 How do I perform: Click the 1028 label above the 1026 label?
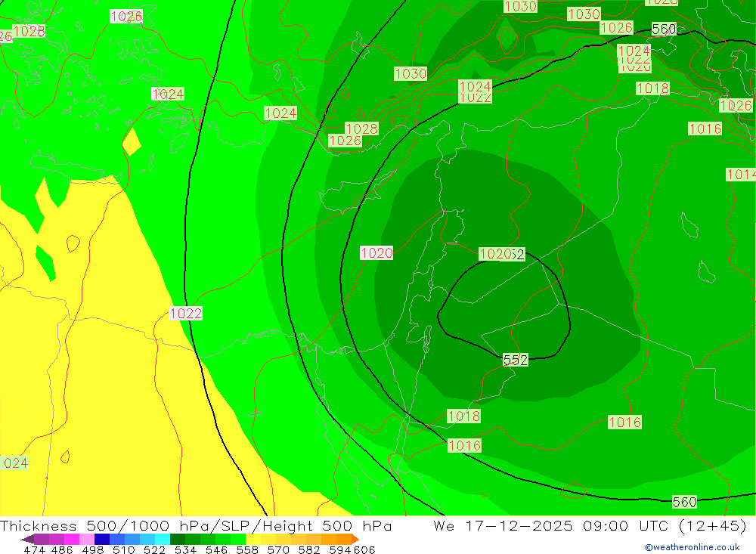coord(361,128)
